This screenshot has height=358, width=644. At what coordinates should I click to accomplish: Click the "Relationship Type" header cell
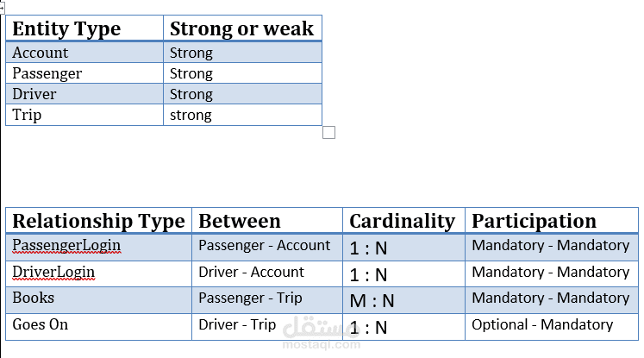click(98, 221)
